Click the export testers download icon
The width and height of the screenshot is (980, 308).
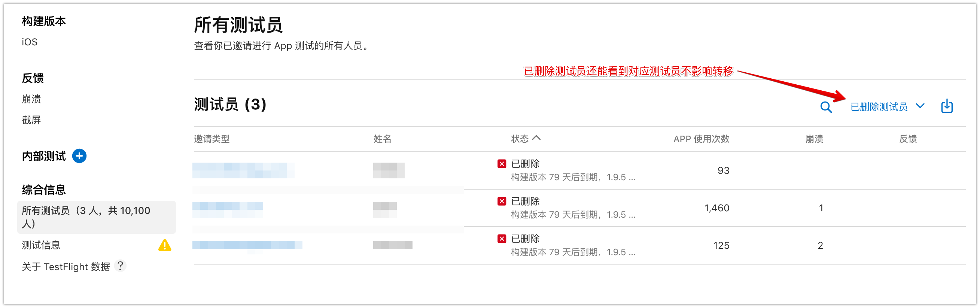pyautogui.click(x=947, y=106)
